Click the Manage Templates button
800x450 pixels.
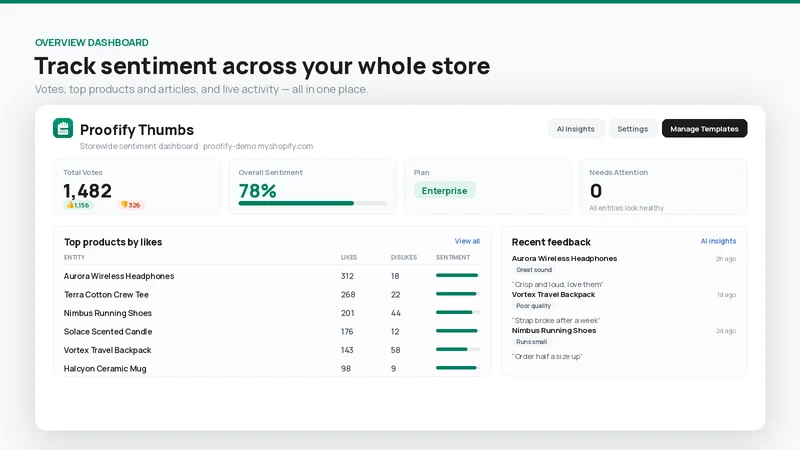pyautogui.click(x=704, y=129)
